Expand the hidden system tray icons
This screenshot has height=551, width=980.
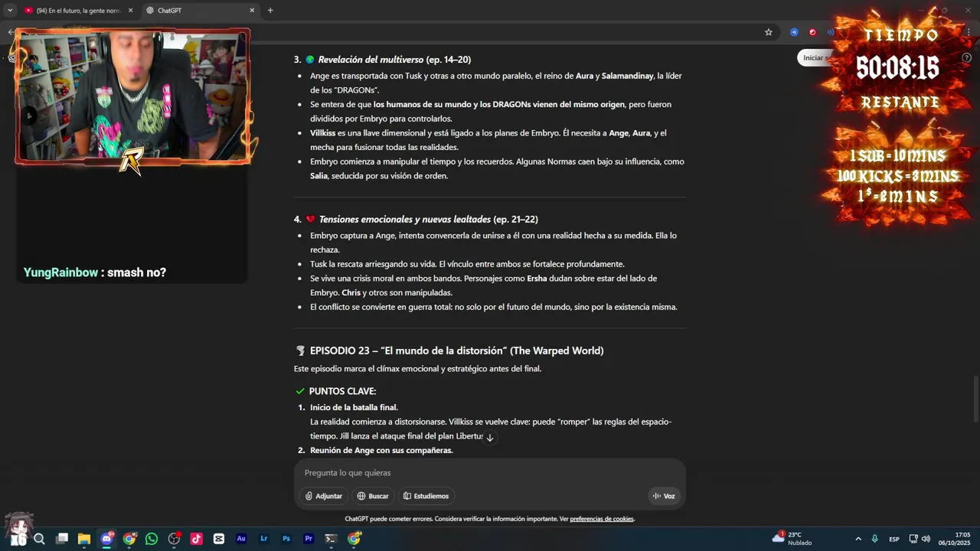point(858,539)
